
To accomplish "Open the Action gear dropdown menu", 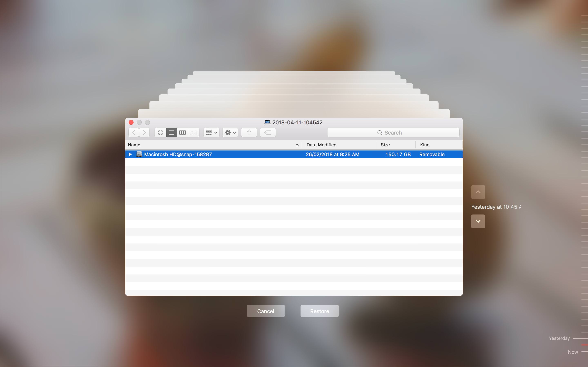I will [230, 133].
